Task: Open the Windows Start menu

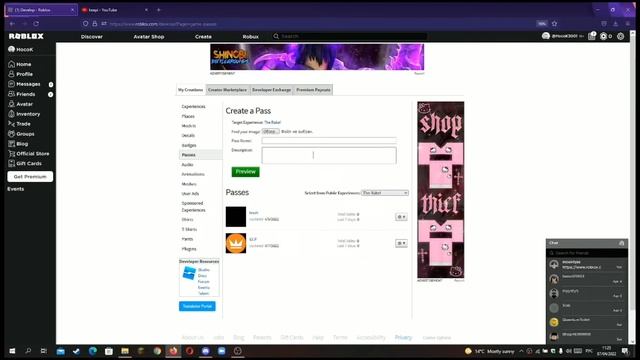Action: point(12,351)
